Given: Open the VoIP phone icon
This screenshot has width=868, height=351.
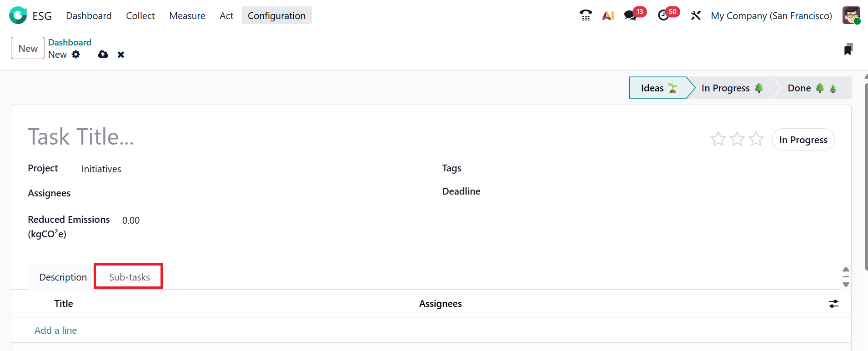Looking at the screenshot, I should (x=586, y=15).
